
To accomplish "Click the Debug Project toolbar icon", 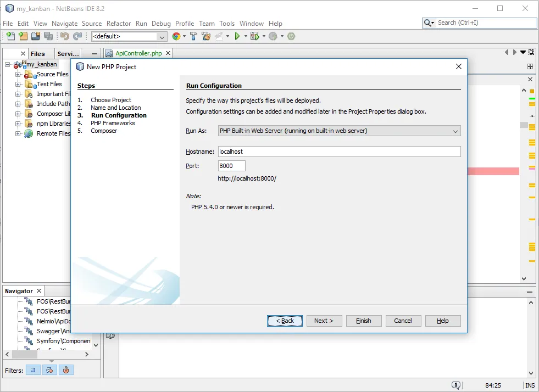I will [x=255, y=36].
